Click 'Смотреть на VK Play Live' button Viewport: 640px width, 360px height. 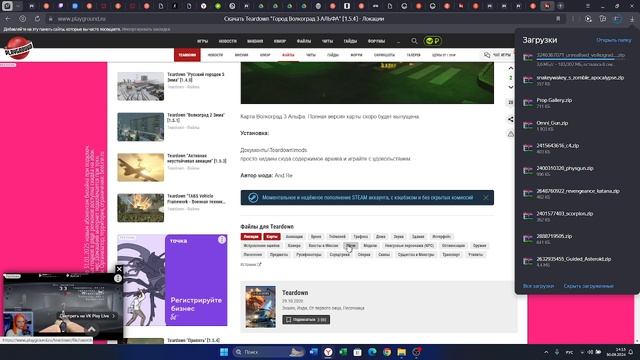point(87,316)
